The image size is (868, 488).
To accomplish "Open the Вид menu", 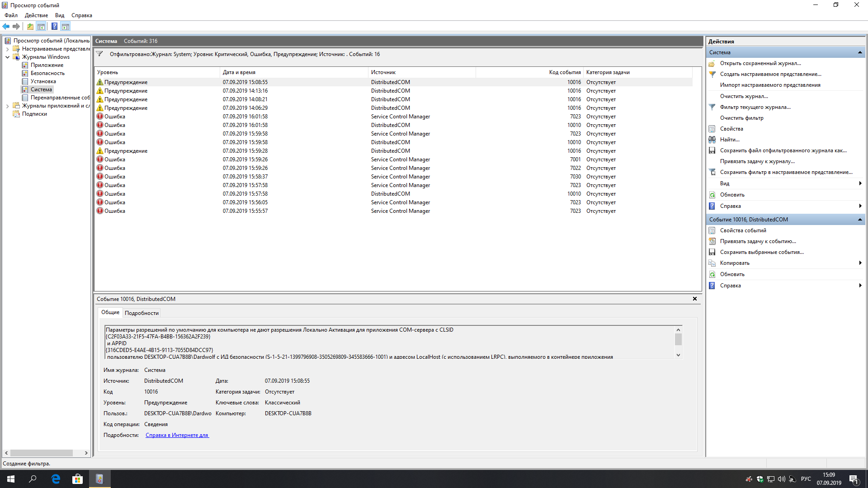I will (x=60, y=15).
